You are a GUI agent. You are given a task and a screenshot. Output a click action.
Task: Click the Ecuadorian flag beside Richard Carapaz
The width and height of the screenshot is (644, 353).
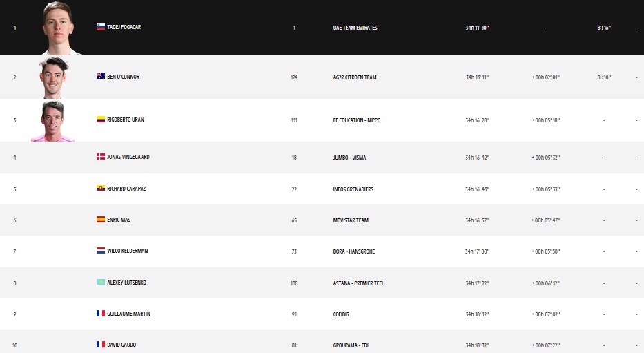tap(100, 189)
